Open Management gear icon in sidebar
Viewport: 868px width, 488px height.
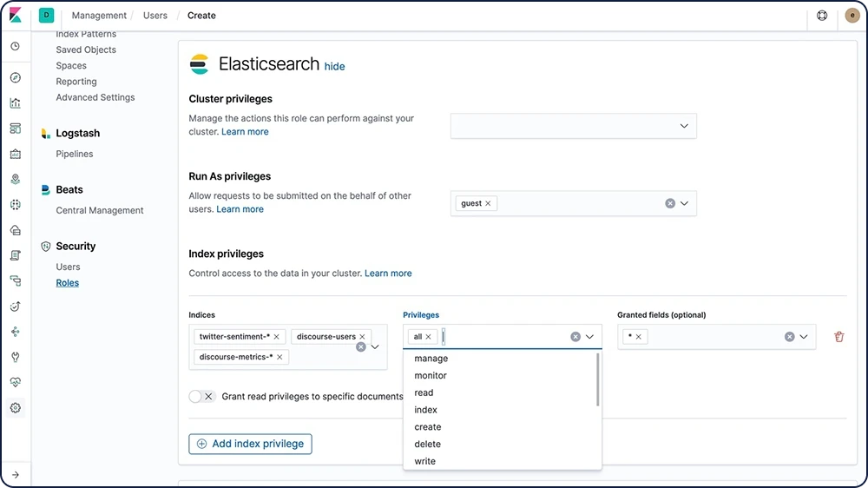click(x=16, y=408)
